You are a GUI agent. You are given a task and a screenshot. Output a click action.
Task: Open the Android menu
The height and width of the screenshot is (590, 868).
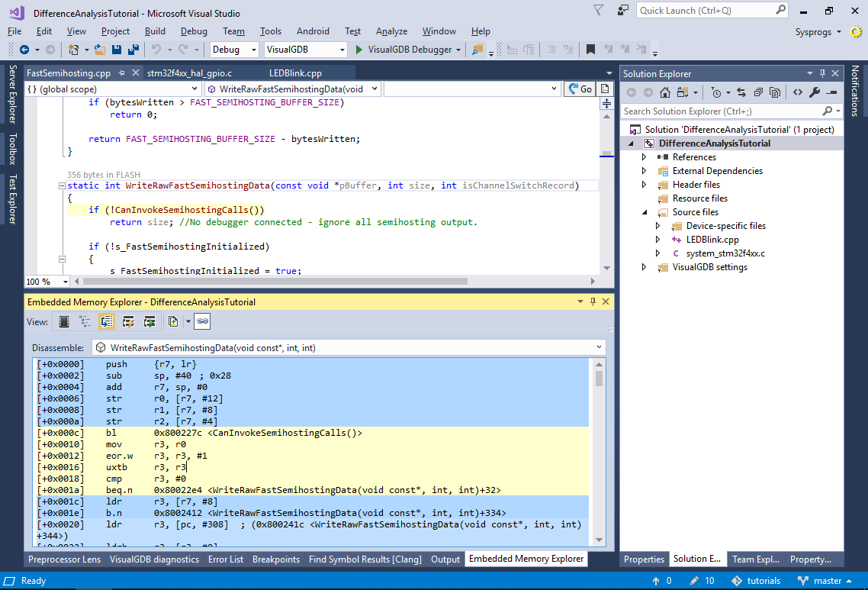[313, 31]
